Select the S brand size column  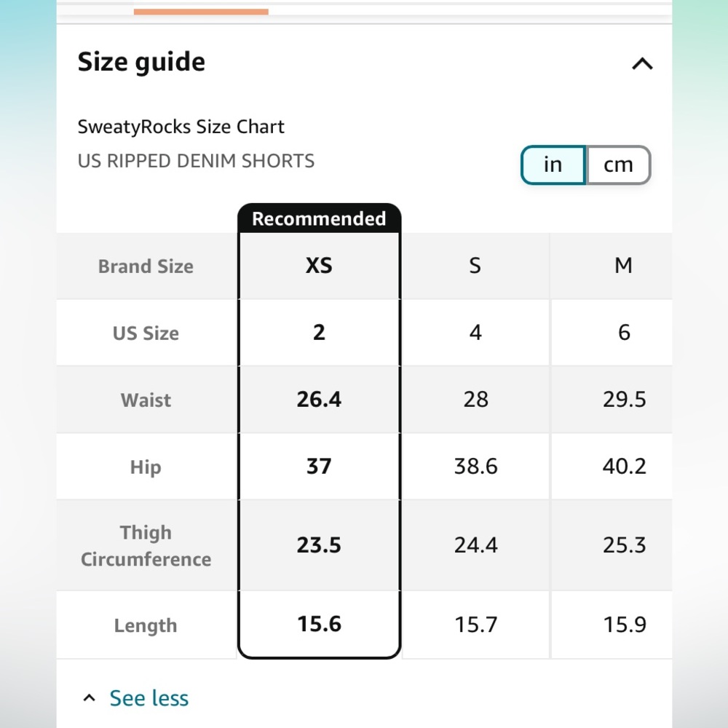click(475, 266)
